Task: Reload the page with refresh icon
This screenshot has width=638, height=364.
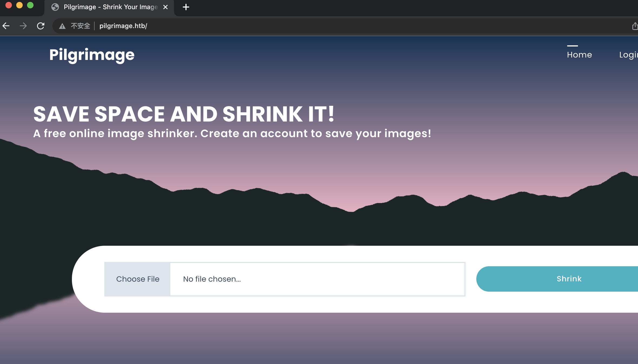Action: (x=41, y=26)
